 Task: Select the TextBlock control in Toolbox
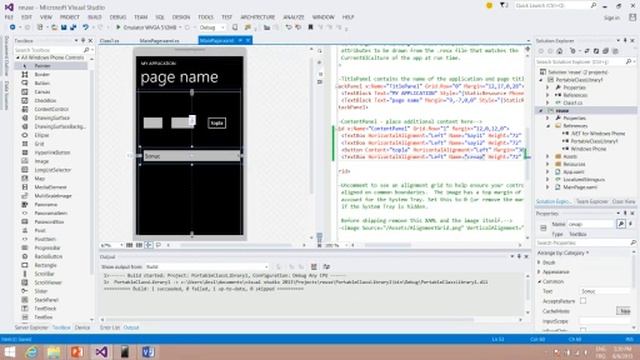point(45,309)
